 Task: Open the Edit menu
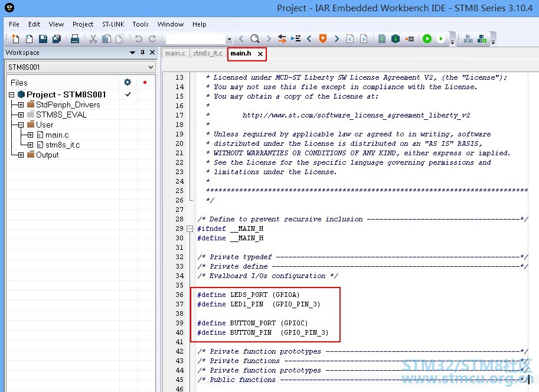(x=34, y=24)
